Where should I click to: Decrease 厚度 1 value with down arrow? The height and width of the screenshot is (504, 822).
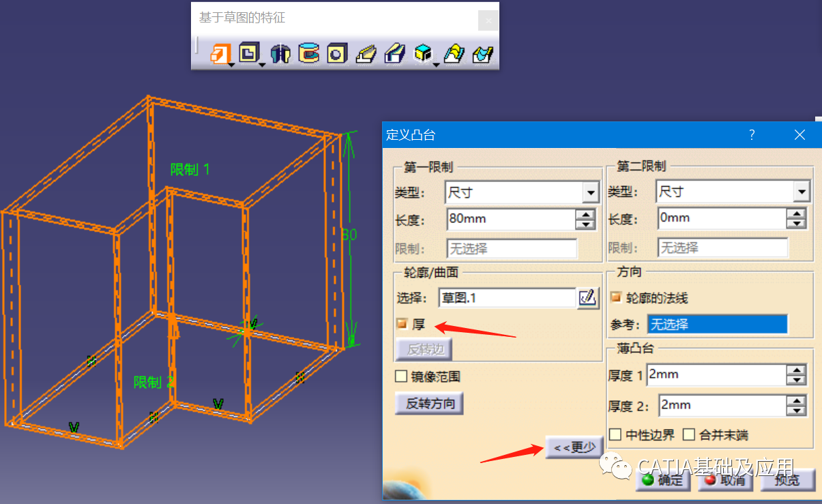point(796,380)
